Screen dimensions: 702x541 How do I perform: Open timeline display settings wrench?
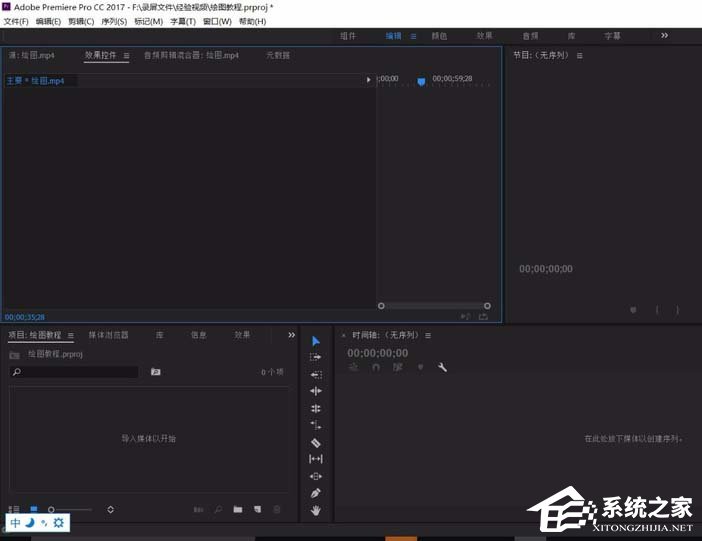442,367
